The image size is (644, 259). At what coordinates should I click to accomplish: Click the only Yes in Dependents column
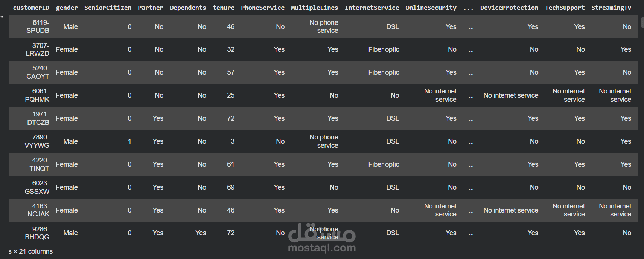click(x=201, y=233)
